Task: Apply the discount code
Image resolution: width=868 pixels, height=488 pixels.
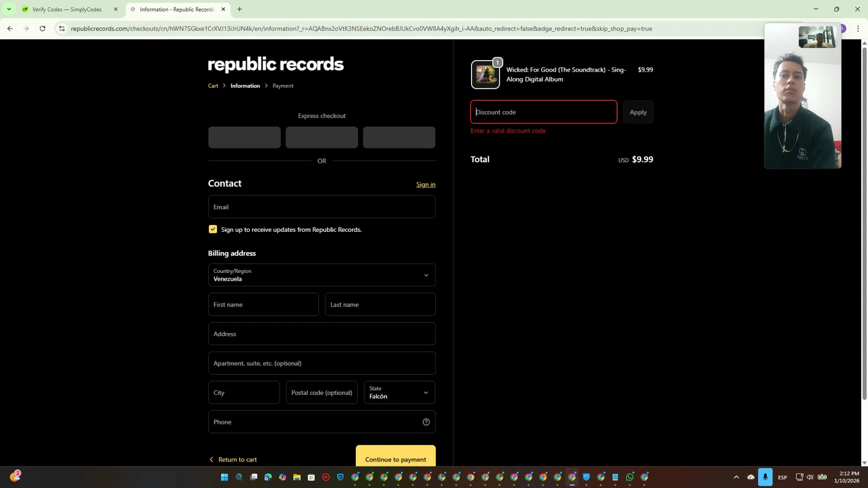Action: coord(638,112)
